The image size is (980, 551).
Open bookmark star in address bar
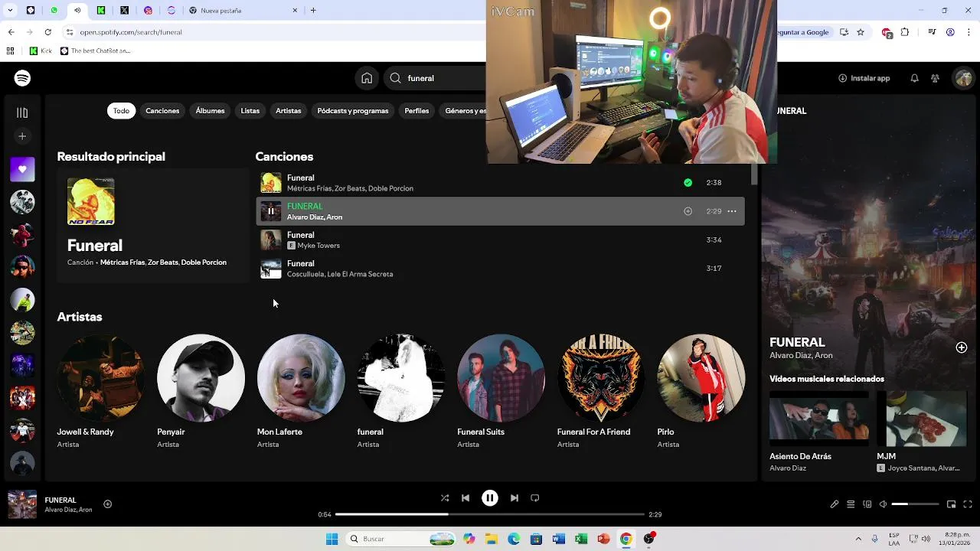(x=861, y=32)
